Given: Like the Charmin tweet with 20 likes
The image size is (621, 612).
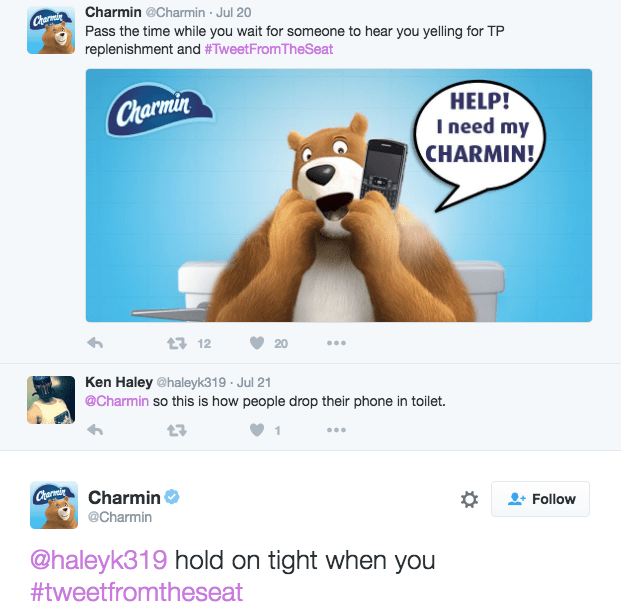Looking at the screenshot, I should 257,343.
